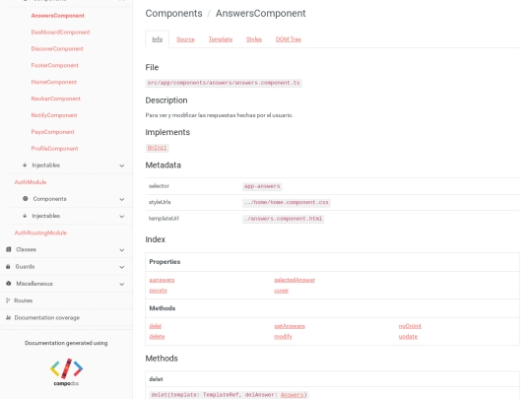532x399 pixels.
Task: Open the compodoc logo link
Action: [66, 371]
